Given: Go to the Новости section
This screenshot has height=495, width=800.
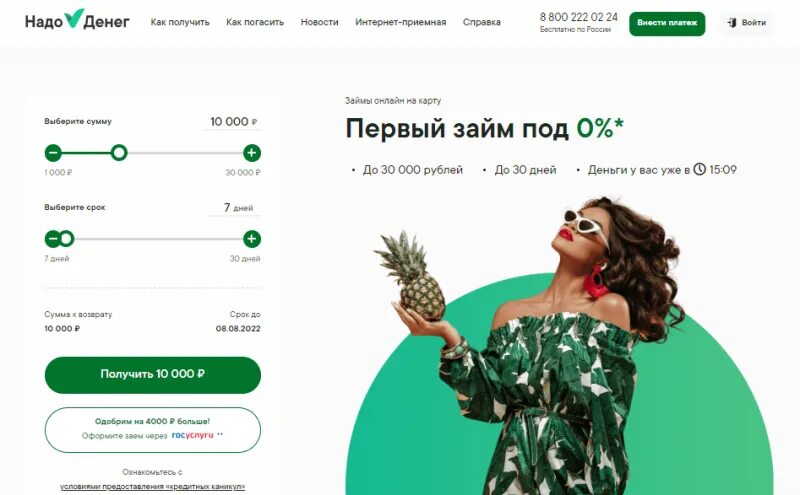Looking at the screenshot, I should [x=319, y=22].
